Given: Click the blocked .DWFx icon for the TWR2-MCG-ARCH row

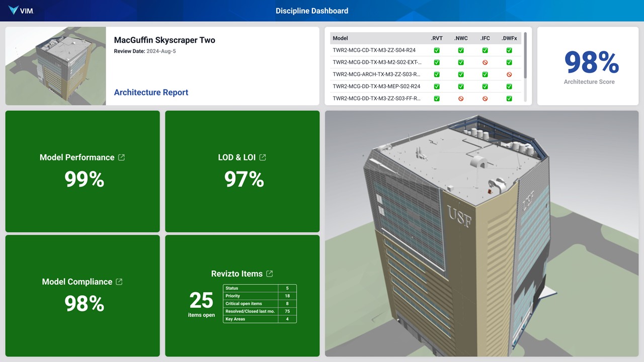Looking at the screenshot, I should (x=509, y=74).
